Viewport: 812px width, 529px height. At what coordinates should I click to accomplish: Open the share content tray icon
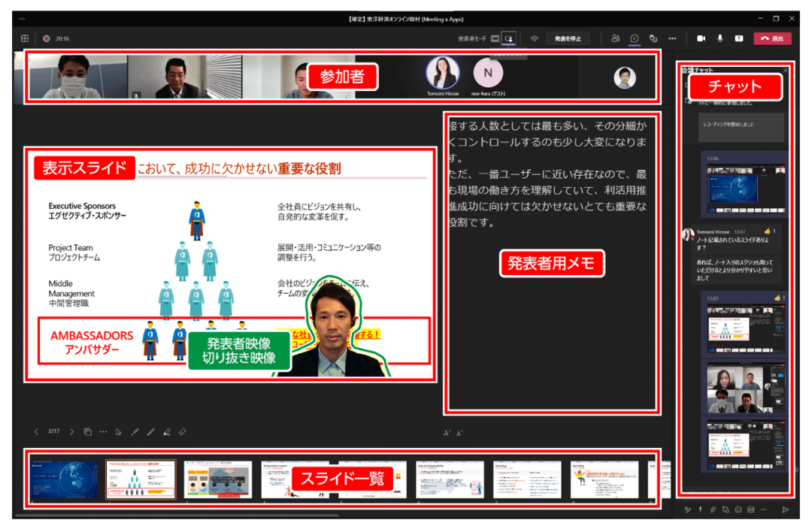739,38
